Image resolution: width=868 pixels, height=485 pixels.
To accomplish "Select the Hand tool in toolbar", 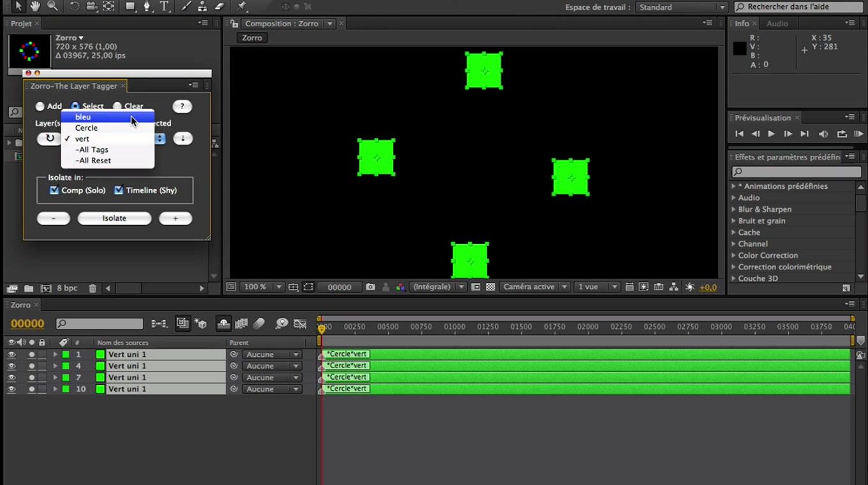I will click(x=35, y=6).
